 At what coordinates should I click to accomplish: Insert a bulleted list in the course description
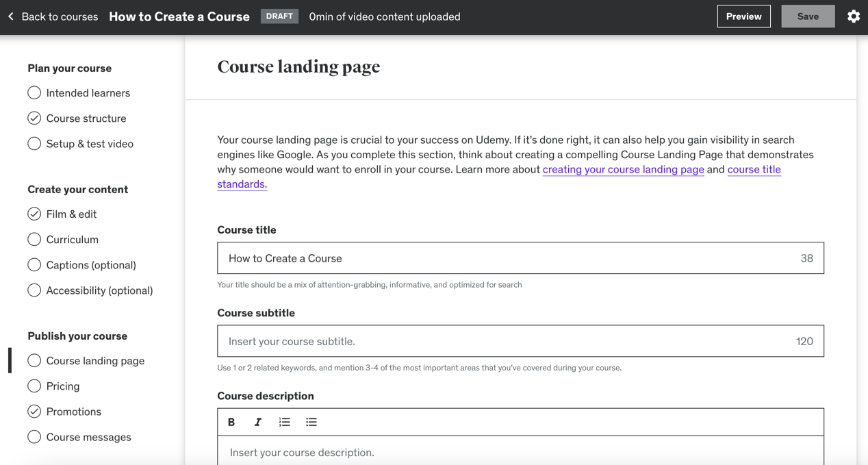pyautogui.click(x=311, y=422)
